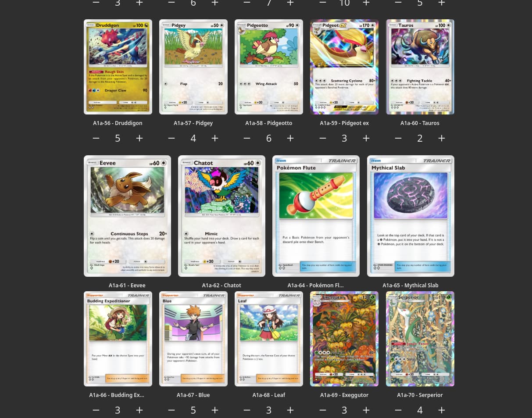Image resolution: width=532 pixels, height=418 pixels.
Task: Select the Chatot card thumbnail
Action: click(221, 216)
